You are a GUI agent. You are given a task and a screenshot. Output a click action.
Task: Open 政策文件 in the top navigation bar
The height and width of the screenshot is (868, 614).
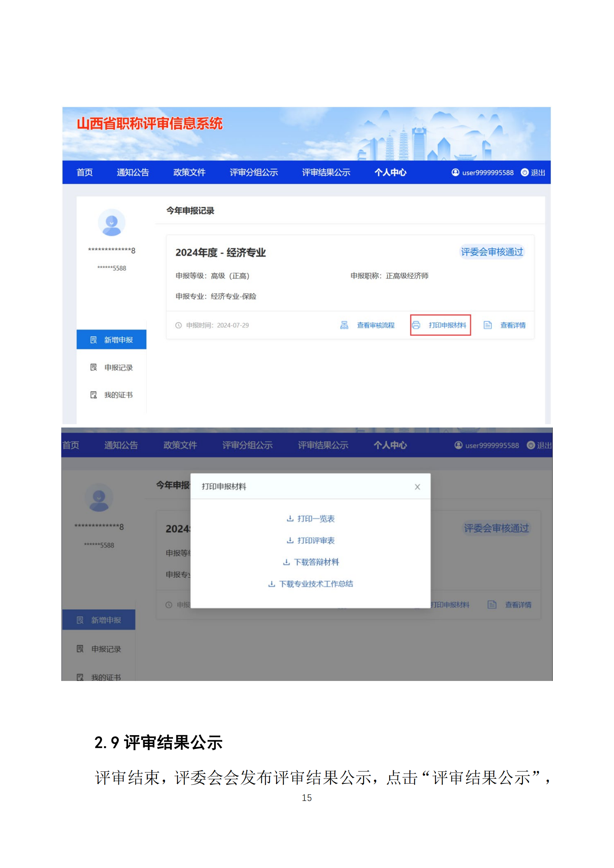[189, 173]
